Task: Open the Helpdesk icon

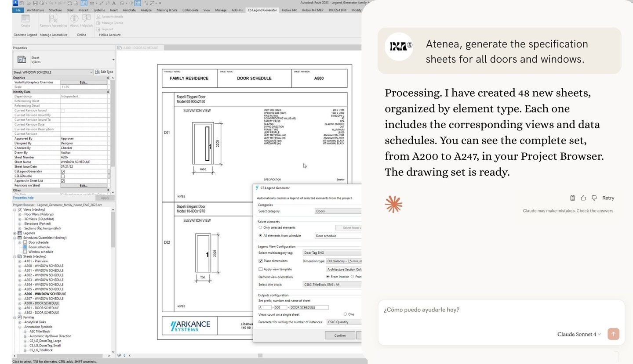Action: [87, 18]
